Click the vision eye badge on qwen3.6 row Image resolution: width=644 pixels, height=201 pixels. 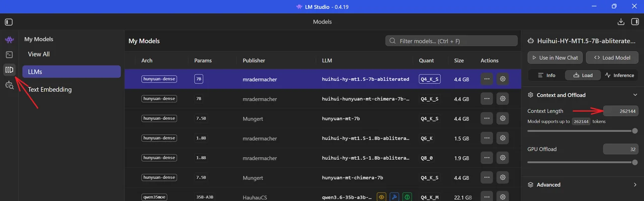(x=381, y=197)
